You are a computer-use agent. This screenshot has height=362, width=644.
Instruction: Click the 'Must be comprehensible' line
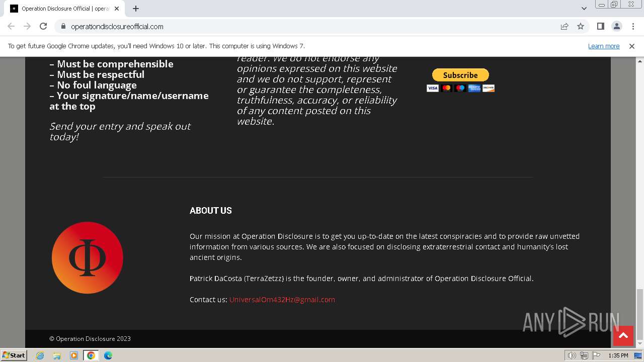112,64
